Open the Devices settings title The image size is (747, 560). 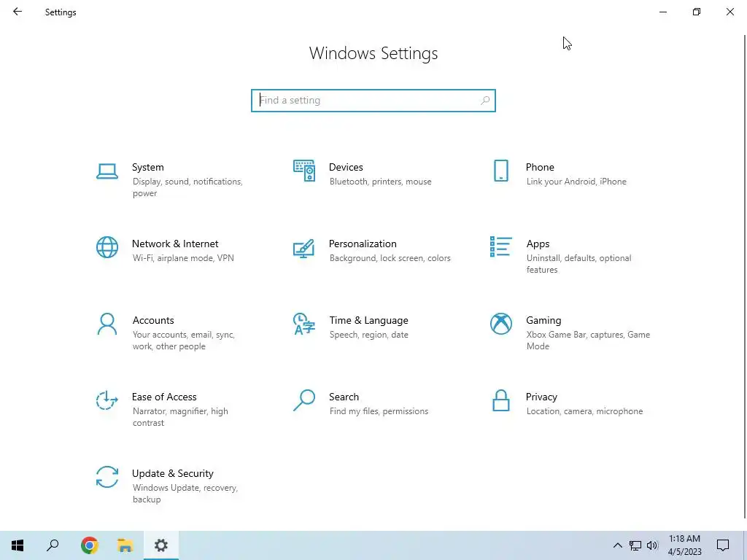pos(346,167)
